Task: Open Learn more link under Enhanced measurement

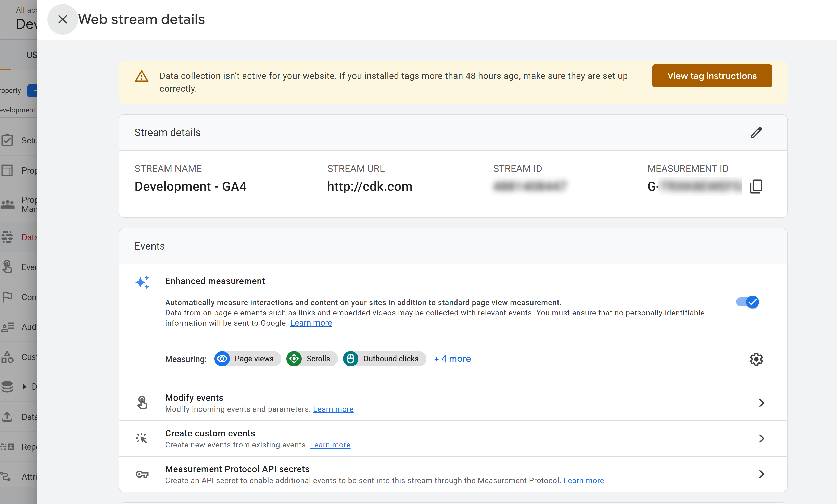Action: point(311,323)
